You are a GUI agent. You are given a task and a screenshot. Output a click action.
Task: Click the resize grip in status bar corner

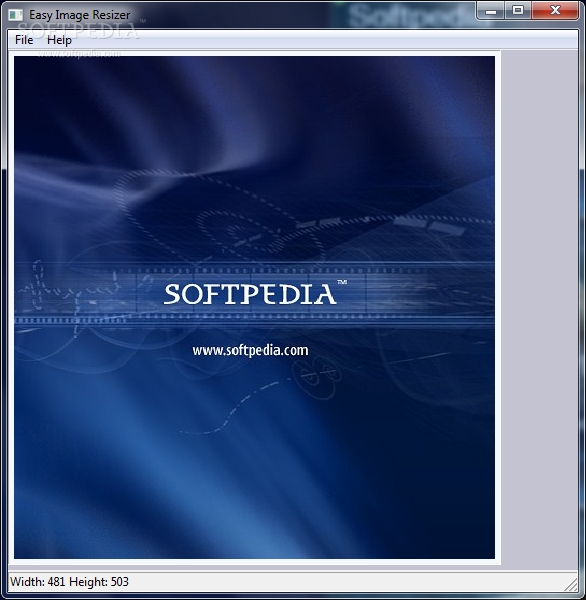click(571, 585)
